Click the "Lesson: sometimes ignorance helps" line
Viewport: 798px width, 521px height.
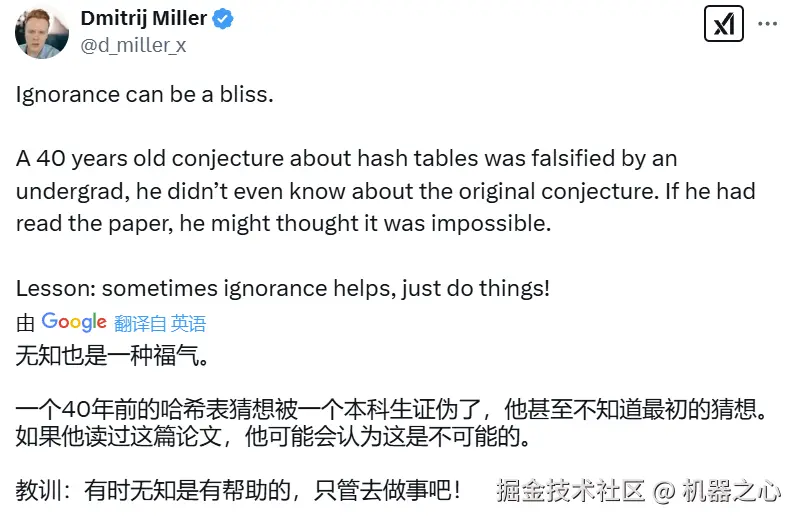coord(282,288)
